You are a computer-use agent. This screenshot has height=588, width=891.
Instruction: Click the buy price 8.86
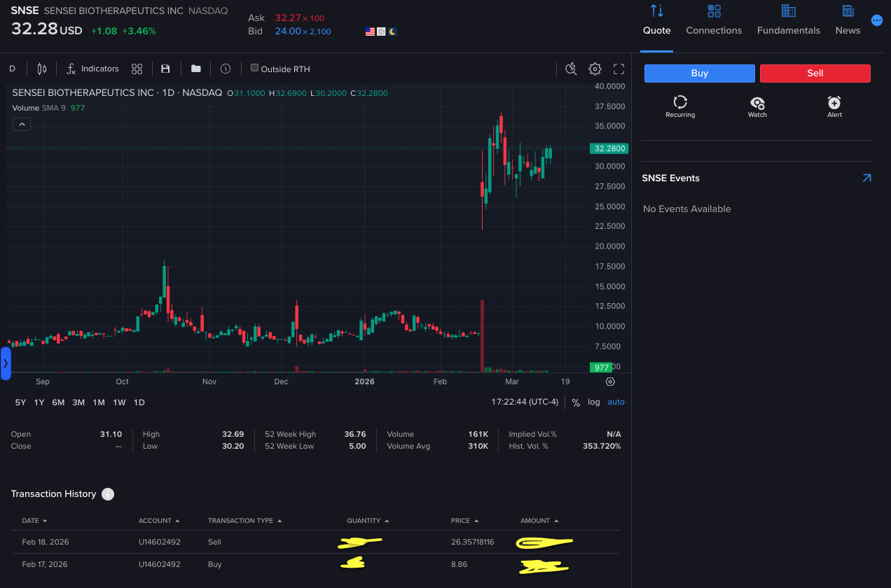coord(460,564)
